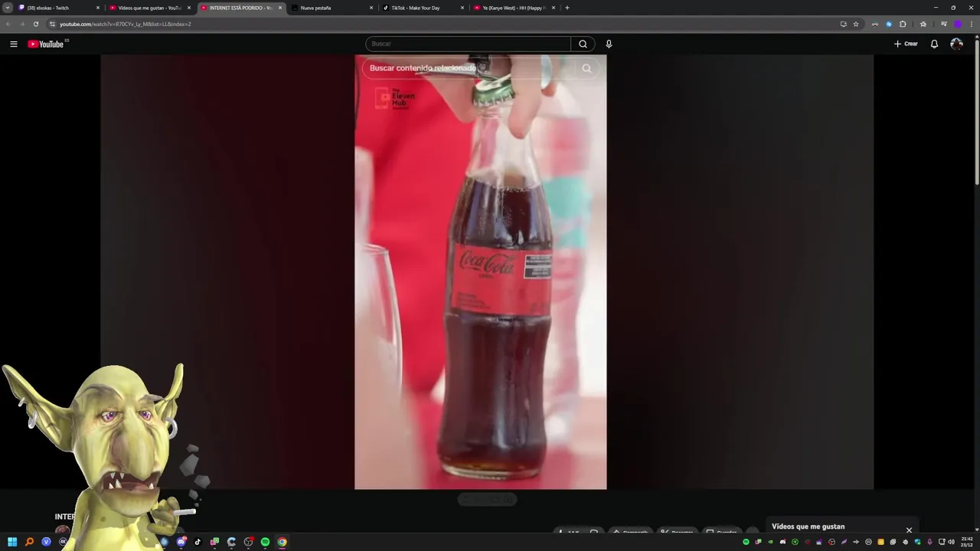Bookmark this page with the star icon

[856, 24]
